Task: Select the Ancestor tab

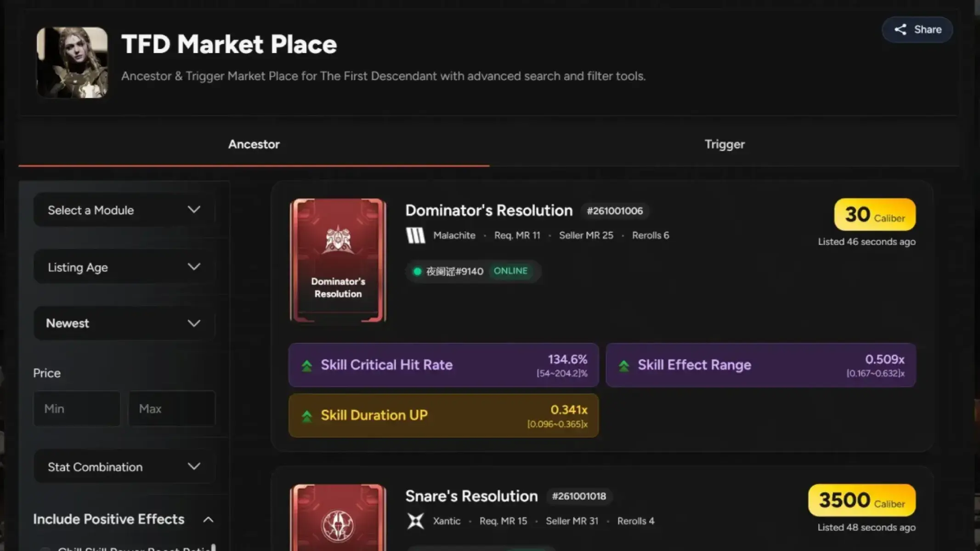Action: coord(254,144)
